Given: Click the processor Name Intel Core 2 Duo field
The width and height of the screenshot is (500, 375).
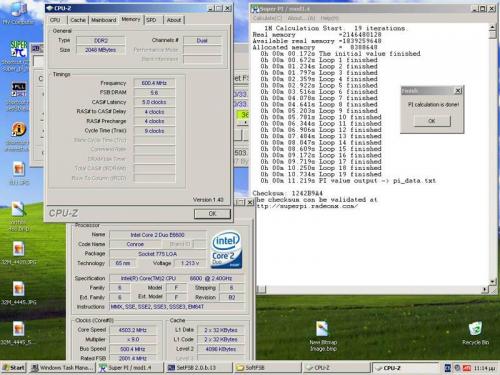Looking at the screenshot, I should (x=157, y=235).
